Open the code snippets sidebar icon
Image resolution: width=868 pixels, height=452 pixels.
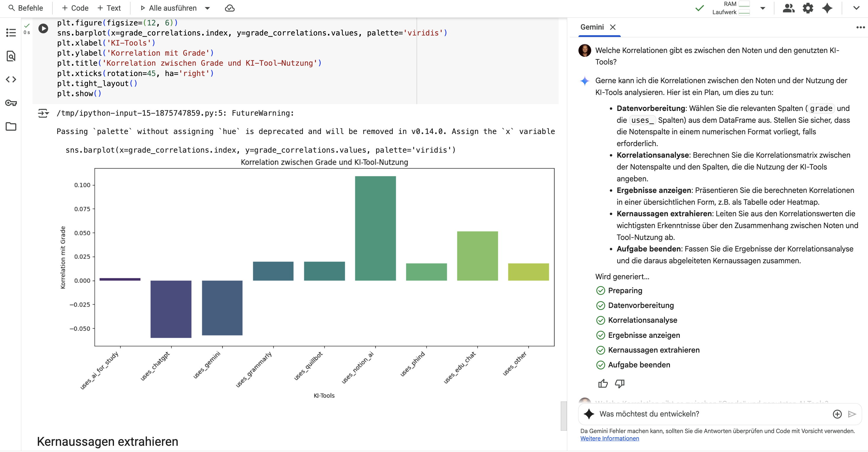tap(11, 80)
